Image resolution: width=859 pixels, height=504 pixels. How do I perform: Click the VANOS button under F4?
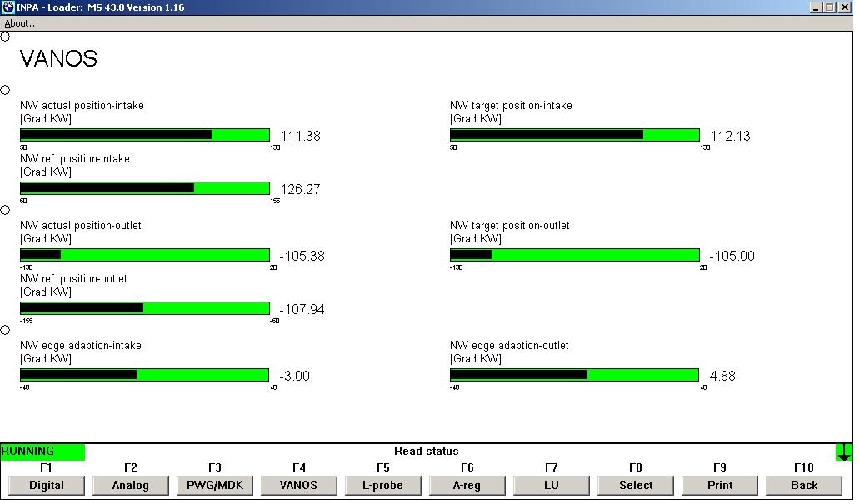point(299,485)
